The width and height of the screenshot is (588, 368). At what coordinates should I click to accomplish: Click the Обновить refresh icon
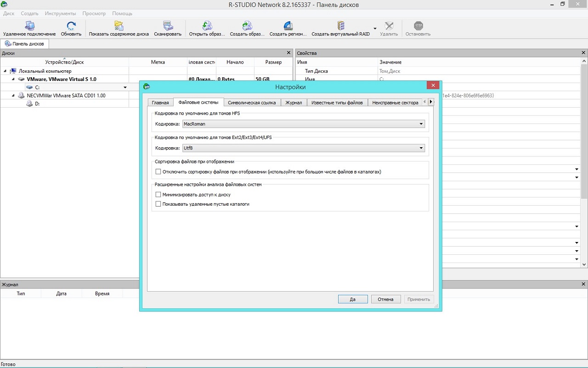[x=71, y=26]
